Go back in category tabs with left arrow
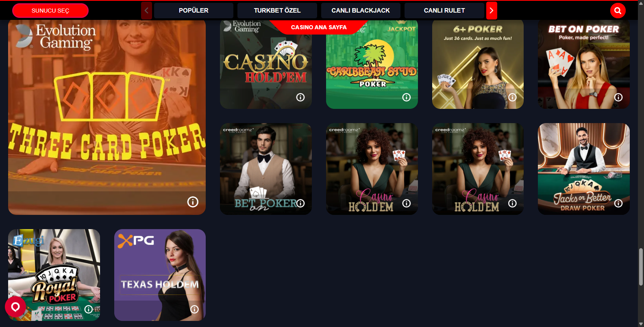The height and width of the screenshot is (327, 644). click(146, 11)
